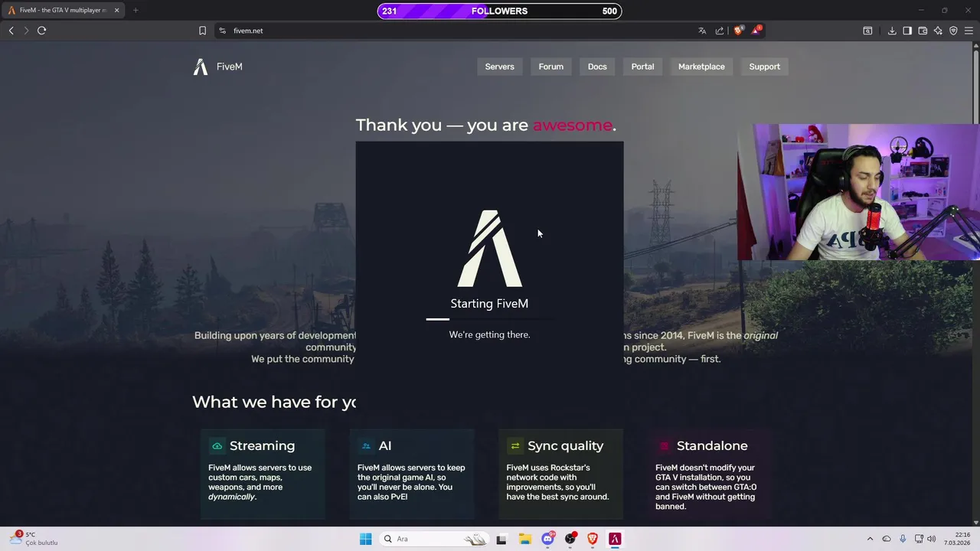Screen dimensions: 980x551
Task: Click the large FiveM logo in launcher
Action: pos(490,249)
